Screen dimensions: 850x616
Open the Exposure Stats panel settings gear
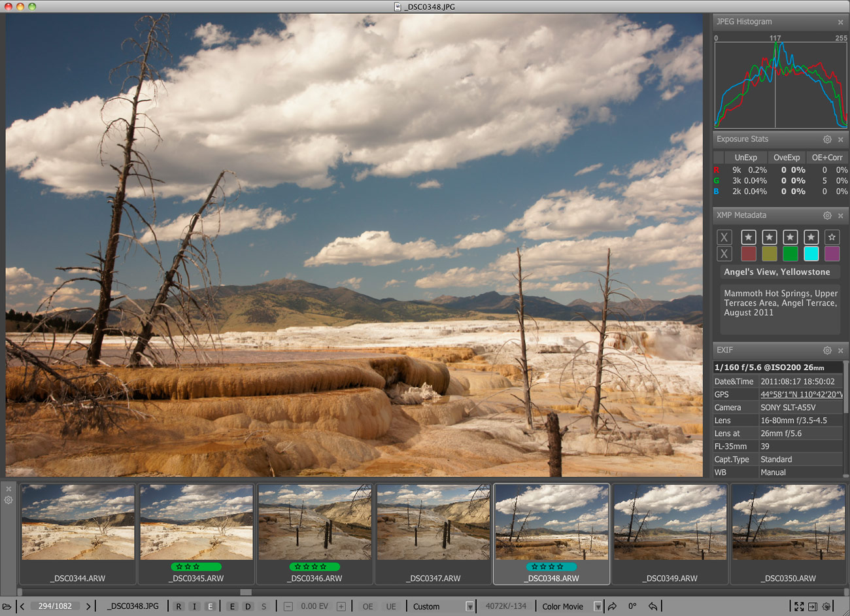coord(827,139)
